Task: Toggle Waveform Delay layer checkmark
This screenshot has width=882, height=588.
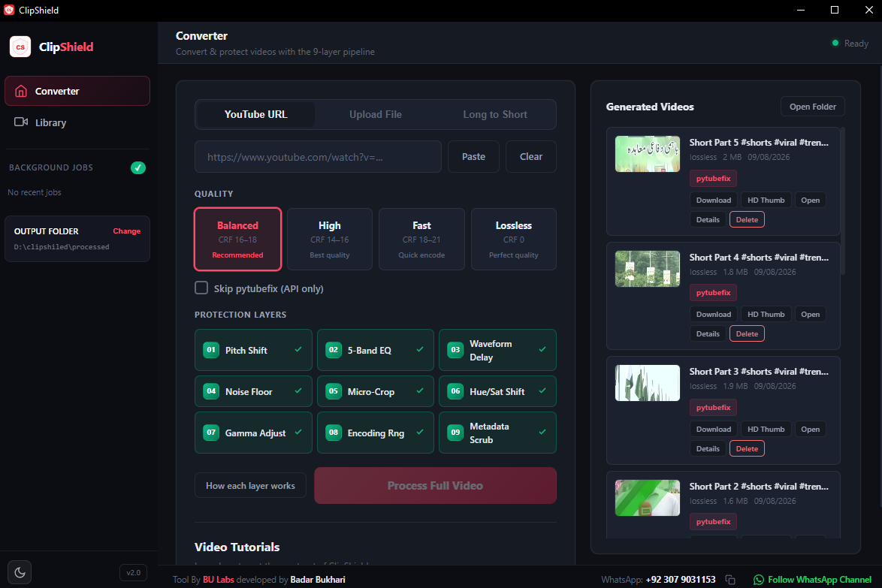Action: tap(542, 350)
